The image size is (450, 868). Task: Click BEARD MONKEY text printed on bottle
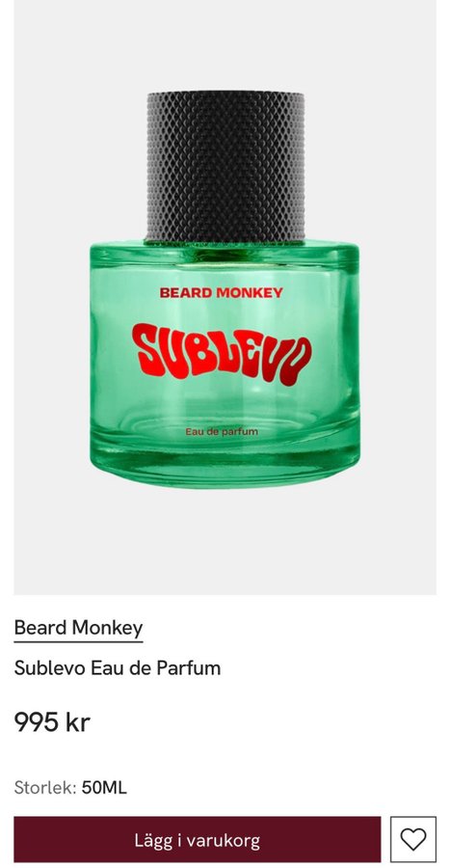click(221, 293)
